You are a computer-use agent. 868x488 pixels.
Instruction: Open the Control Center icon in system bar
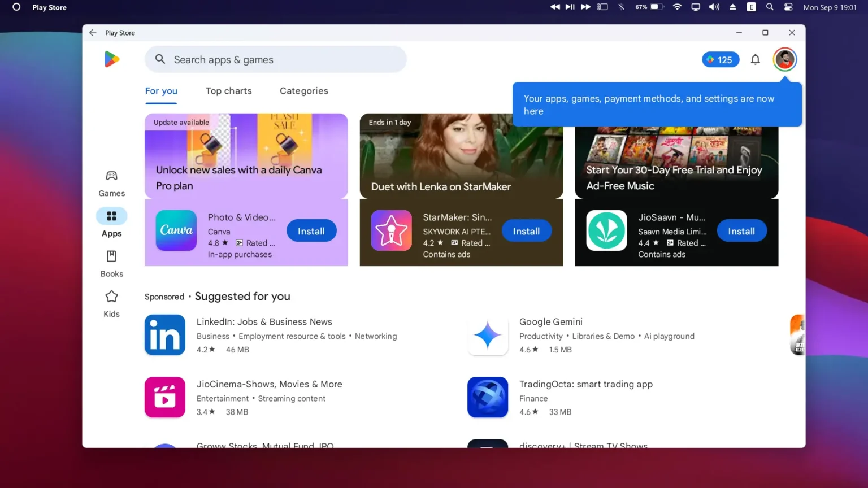[788, 7]
